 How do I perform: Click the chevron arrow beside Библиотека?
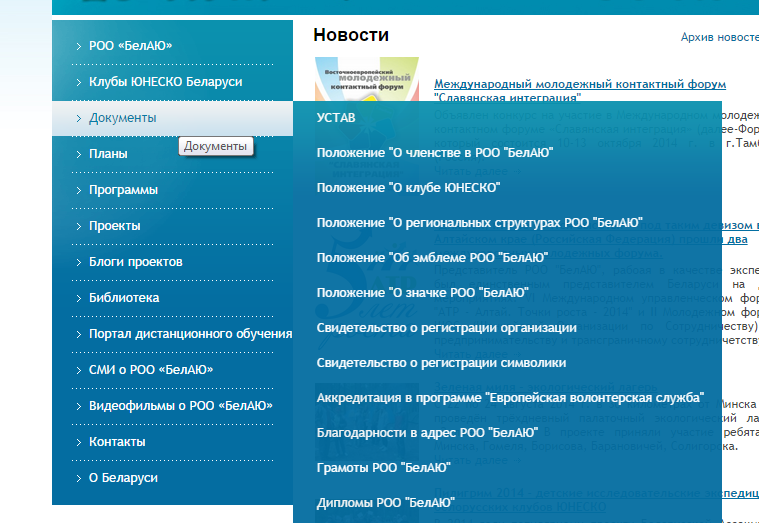click(x=79, y=298)
